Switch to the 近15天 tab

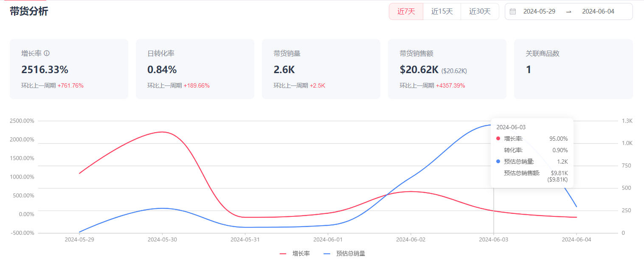tap(442, 11)
